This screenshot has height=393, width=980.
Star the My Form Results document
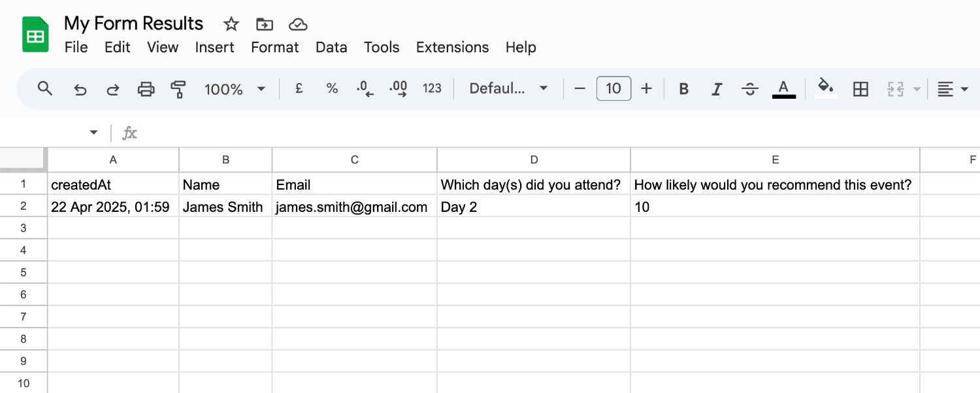(231, 25)
